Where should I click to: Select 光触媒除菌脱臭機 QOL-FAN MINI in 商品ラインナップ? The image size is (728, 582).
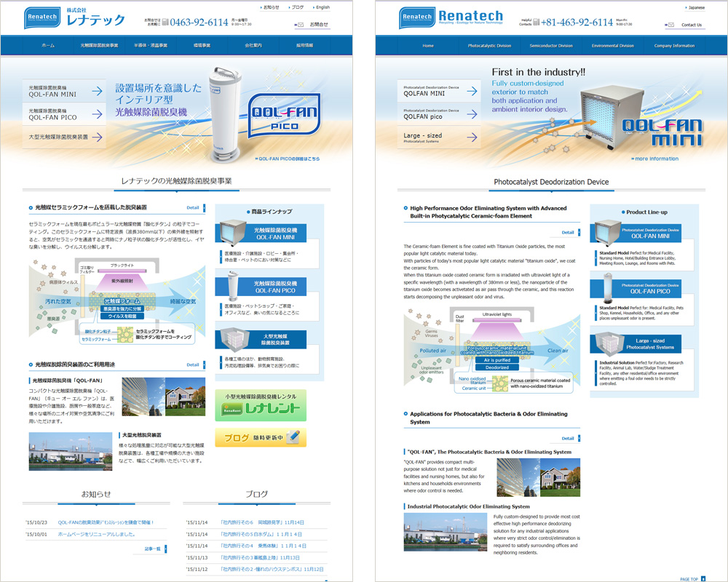261,233
